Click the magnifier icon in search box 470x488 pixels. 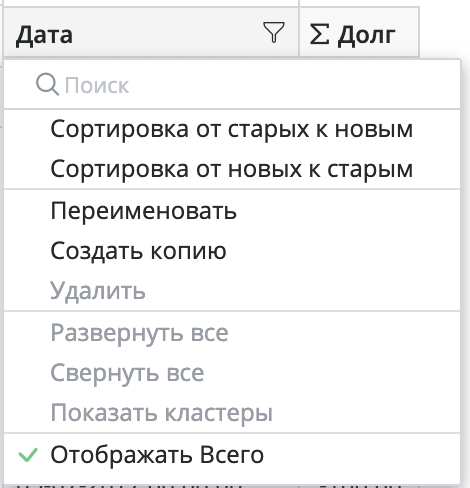click(47, 85)
